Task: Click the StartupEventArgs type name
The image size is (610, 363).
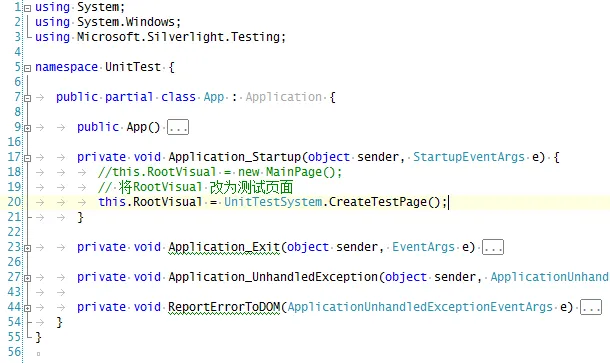Action: [469, 157]
